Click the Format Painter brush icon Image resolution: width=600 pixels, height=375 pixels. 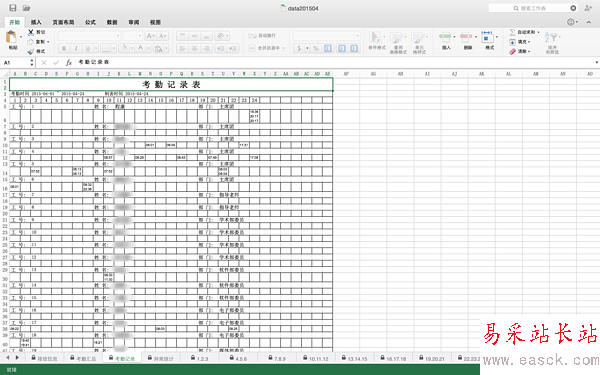point(31,51)
